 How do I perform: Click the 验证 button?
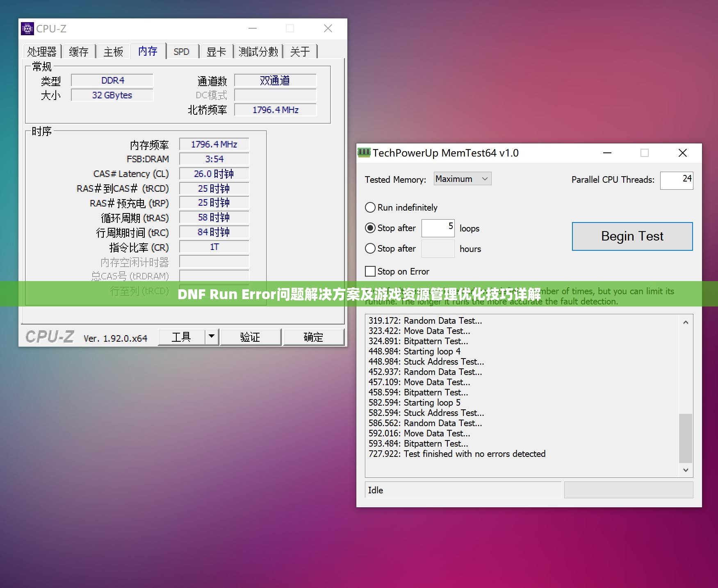(x=251, y=336)
